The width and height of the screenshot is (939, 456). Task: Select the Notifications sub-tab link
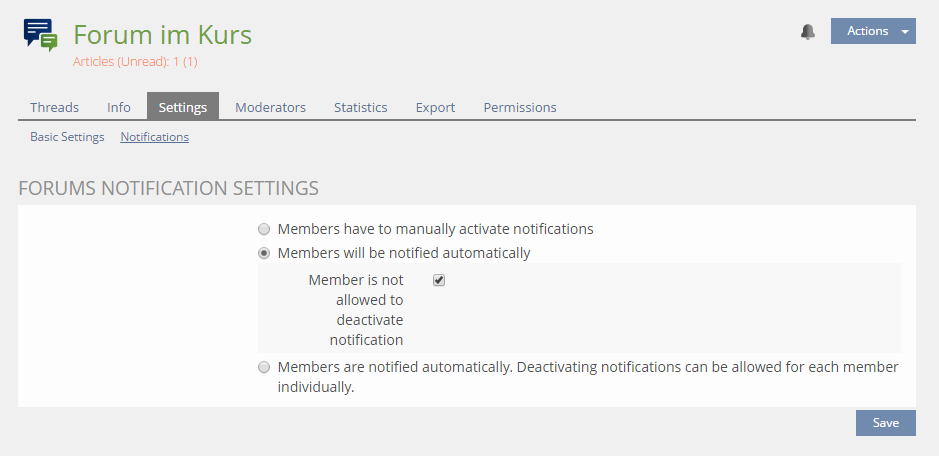point(154,137)
